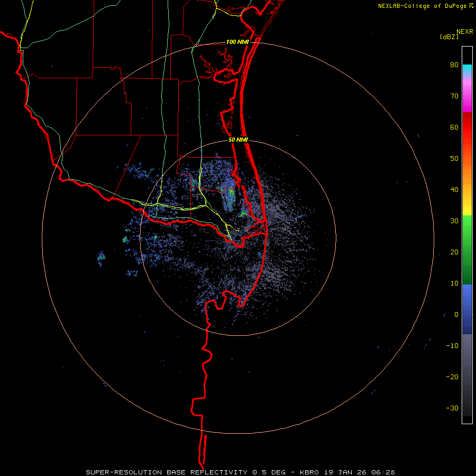Viewport: 476px width, 476px height.
Task: Select the 50 value on the dBZ scale
Action: tap(454, 159)
